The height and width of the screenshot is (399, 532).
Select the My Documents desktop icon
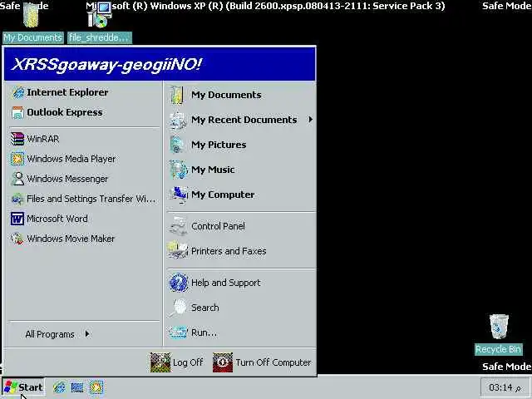(x=32, y=15)
